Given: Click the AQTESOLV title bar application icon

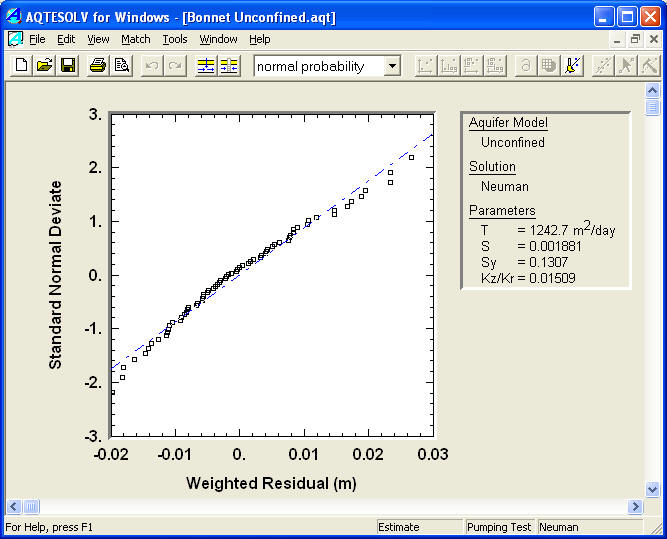Looking at the screenshot, I should pos(14,17).
